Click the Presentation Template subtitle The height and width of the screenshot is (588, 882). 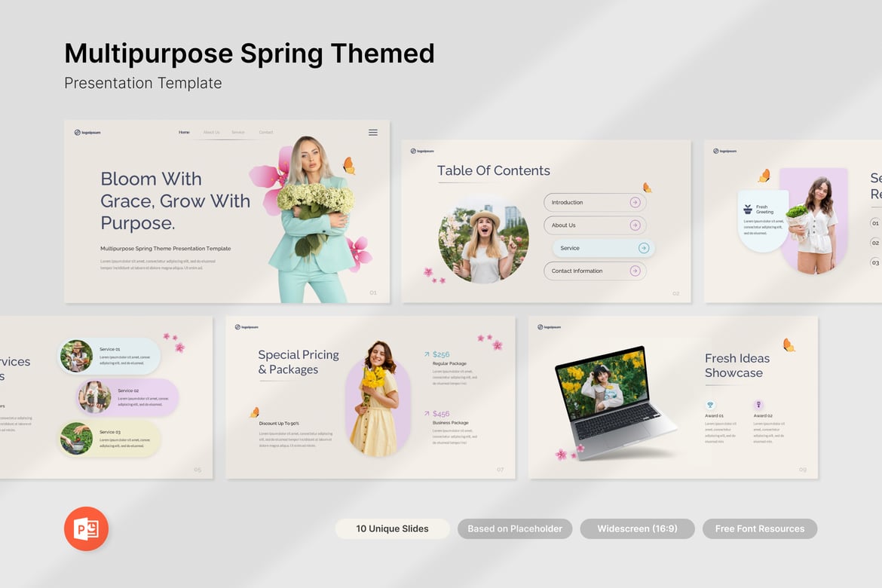143,83
